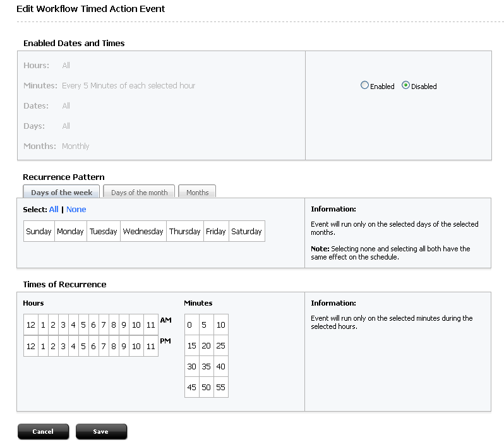Image resolution: width=504 pixels, height=447 pixels.
Task: Toggle Saturday in days of week
Action: [x=247, y=231]
